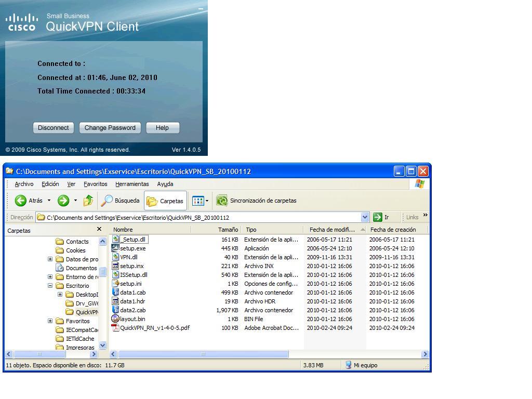Click the Ir go button

[381, 217]
